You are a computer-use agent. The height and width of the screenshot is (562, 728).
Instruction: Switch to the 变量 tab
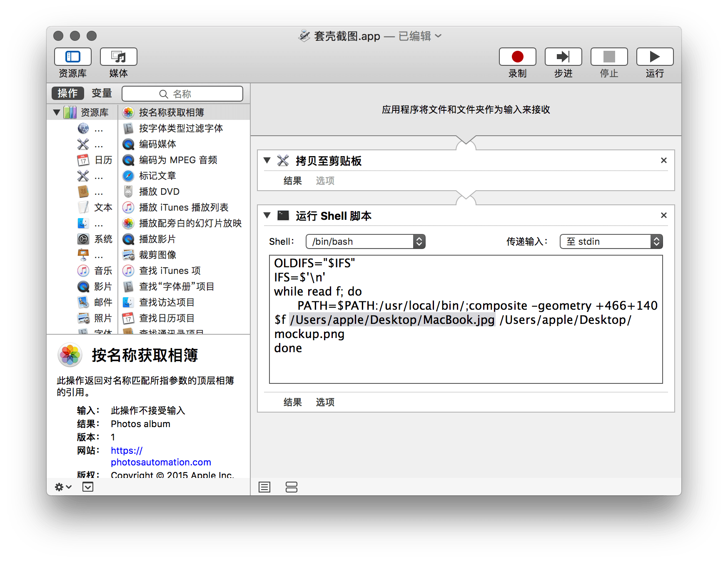[102, 93]
